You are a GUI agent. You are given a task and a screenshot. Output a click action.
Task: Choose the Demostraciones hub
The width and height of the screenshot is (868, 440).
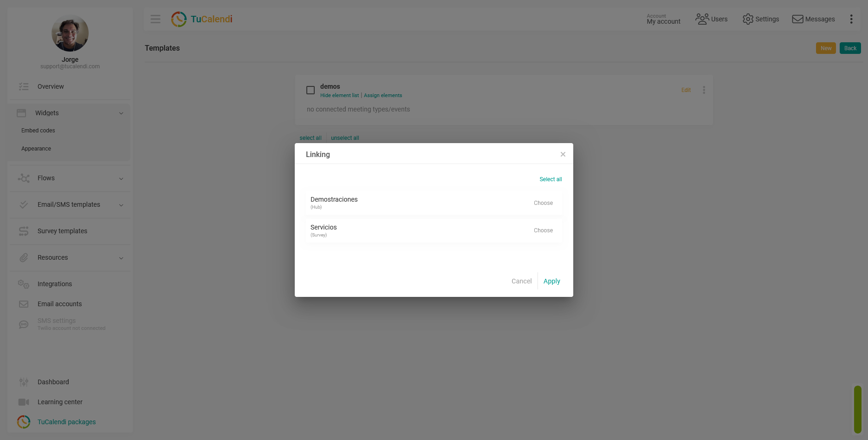[x=543, y=203]
